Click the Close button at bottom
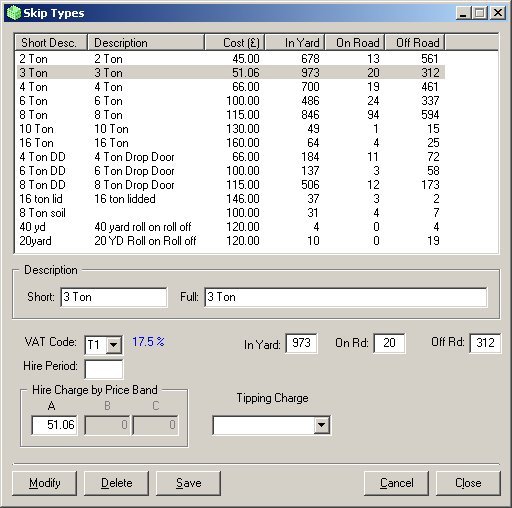Image resolution: width=512 pixels, height=508 pixels. tap(468, 483)
